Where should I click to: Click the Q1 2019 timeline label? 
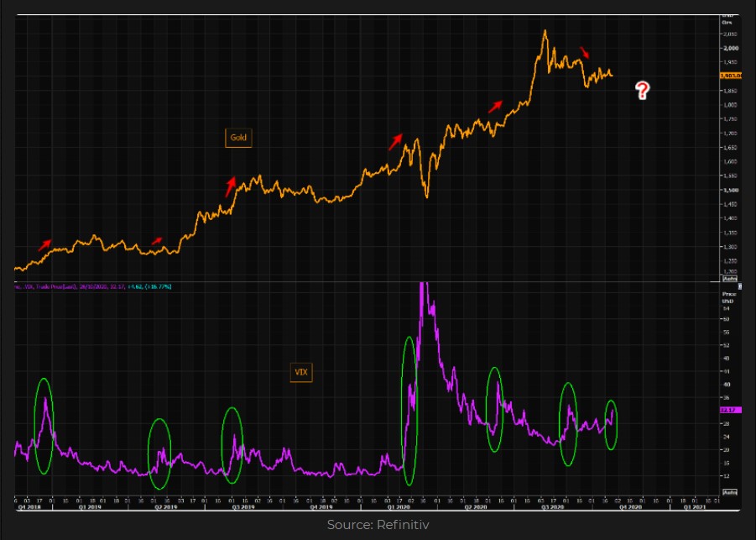tap(90, 507)
